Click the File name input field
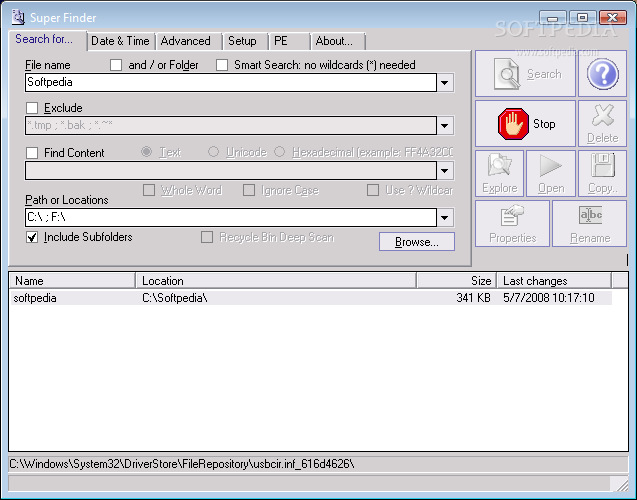Image resolution: width=637 pixels, height=500 pixels. [231, 82]
